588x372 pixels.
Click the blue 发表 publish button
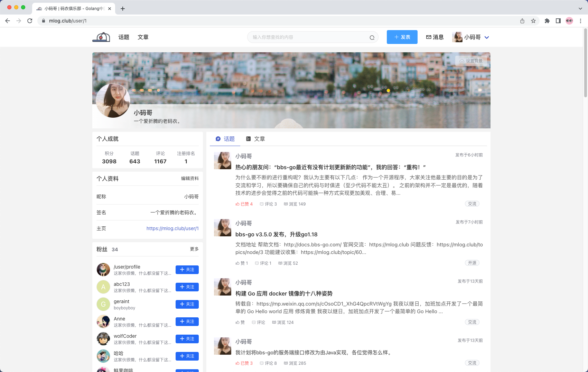(402, 37)
